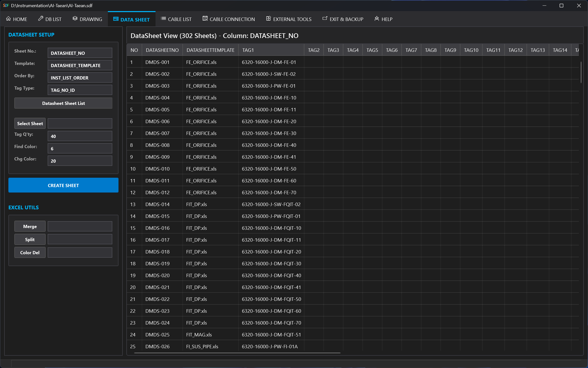Click the Datasheet Sheet List button
This screenshot has width=588, height=368.
(x=63, y=103)
